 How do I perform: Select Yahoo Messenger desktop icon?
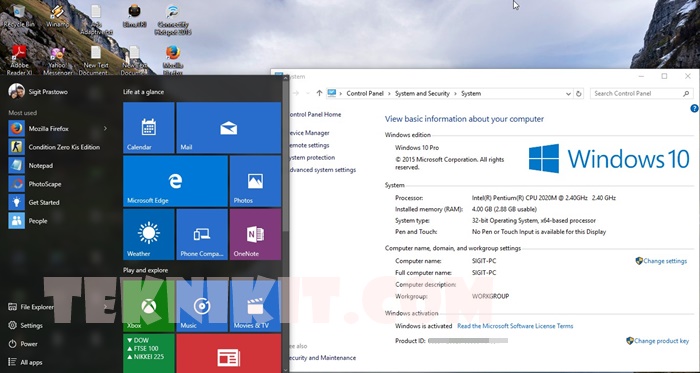(x=58, y=60)
